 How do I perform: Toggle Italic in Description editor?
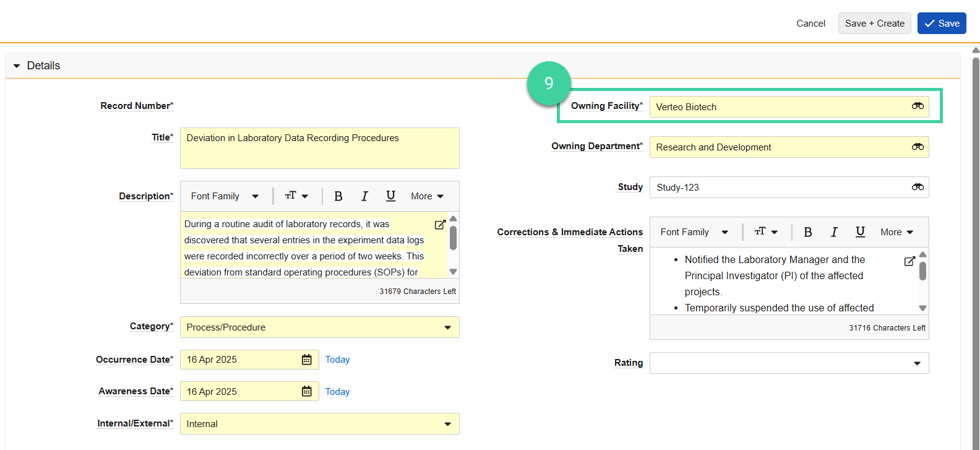(364, 196)
